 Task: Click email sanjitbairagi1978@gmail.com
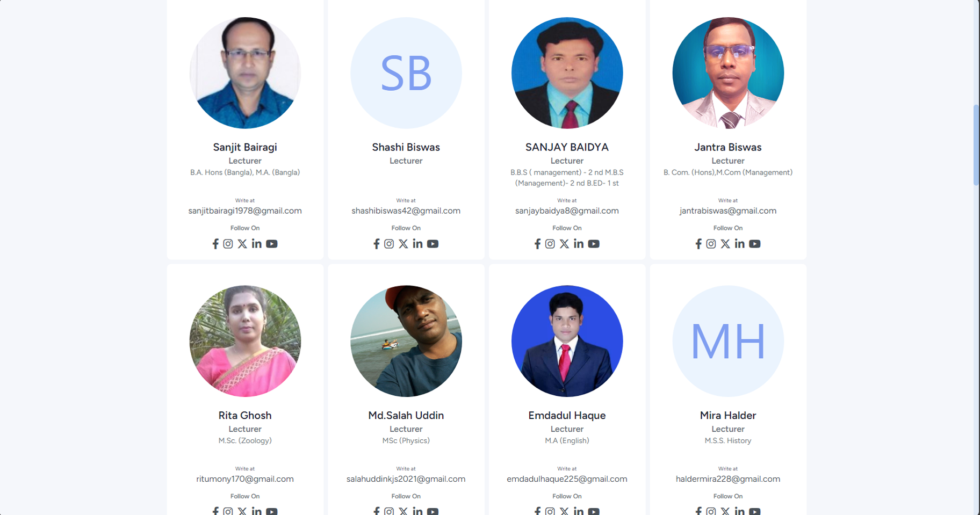click(245, 211)
